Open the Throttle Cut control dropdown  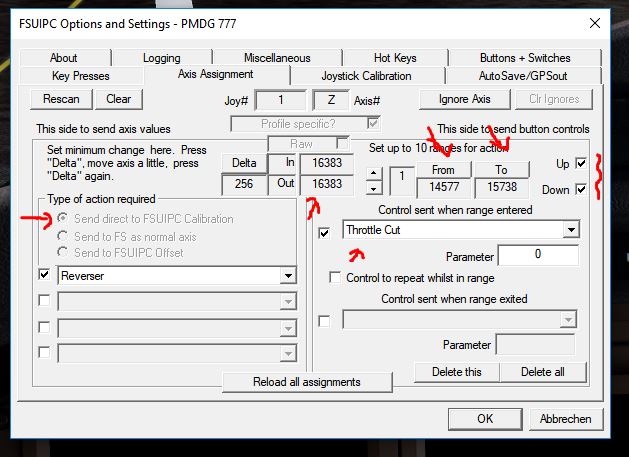click(571, 230)
